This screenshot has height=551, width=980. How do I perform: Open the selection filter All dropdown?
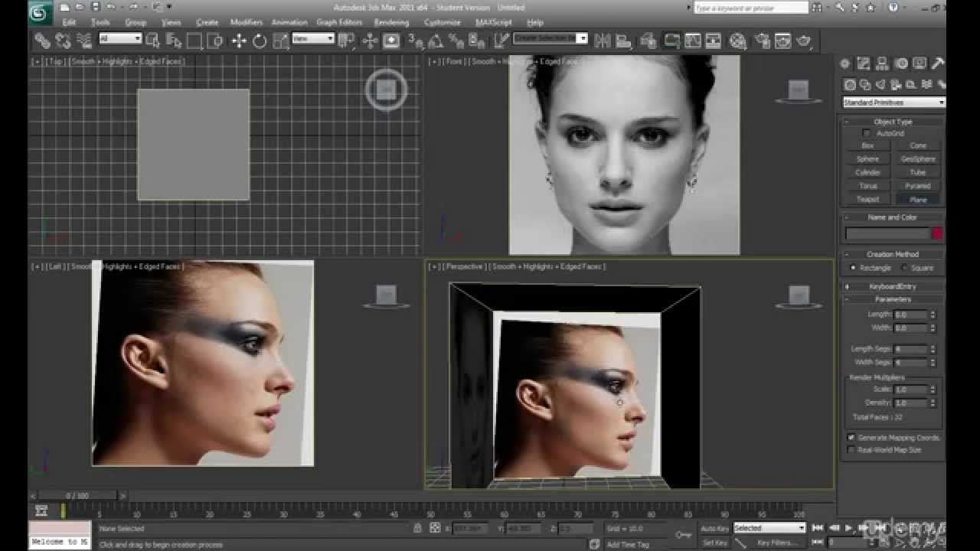tap(120, 38)
